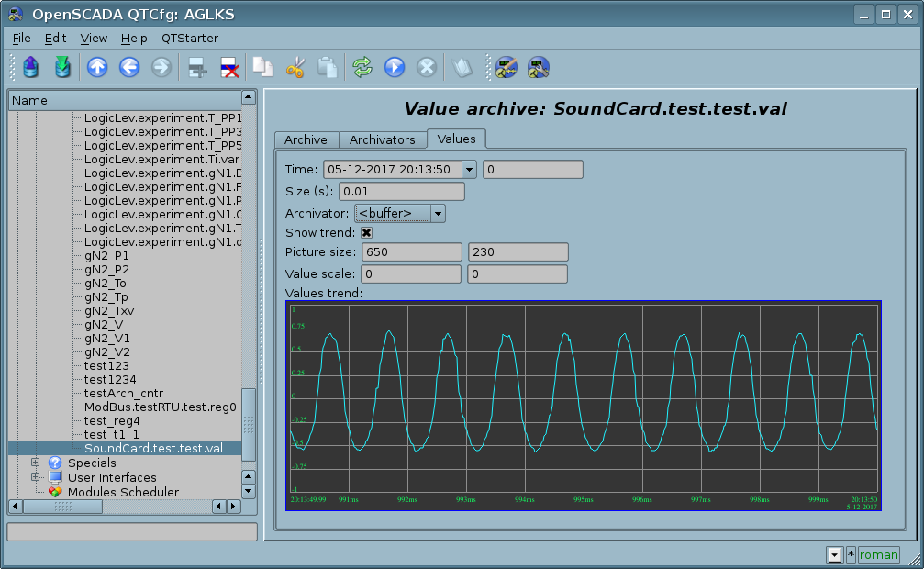Expand the Specials tree node
Screen dimensions: 924x569
coord(36,463)
